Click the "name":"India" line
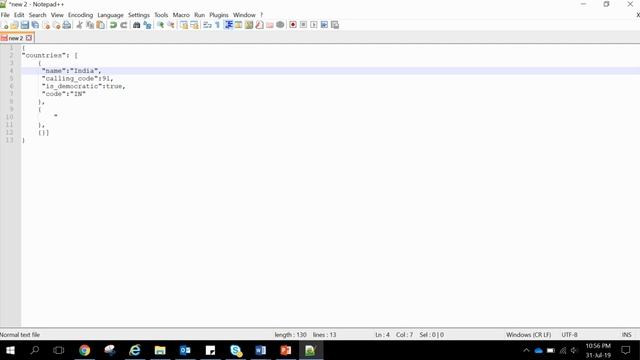Screen dimensions: 640x360 [x=71, y=71]
